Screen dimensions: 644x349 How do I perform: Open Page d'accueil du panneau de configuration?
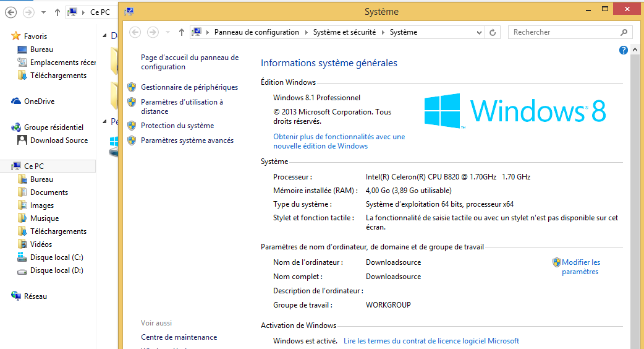(x=190, y=62)
